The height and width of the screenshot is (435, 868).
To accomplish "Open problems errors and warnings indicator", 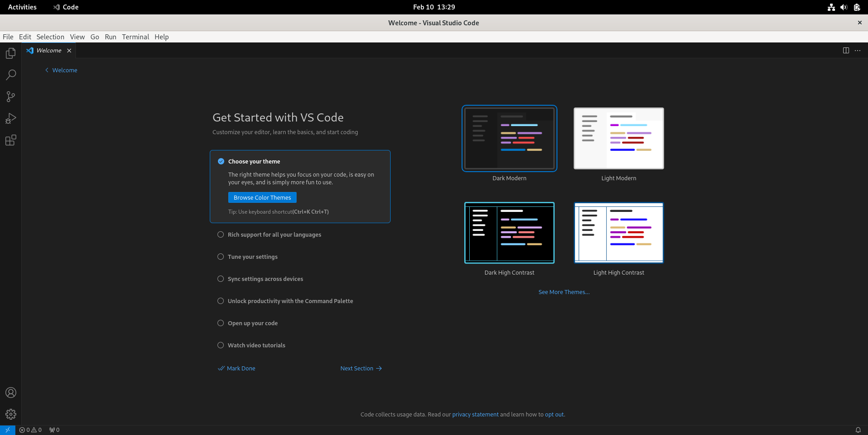I will (x=31, y=430).
